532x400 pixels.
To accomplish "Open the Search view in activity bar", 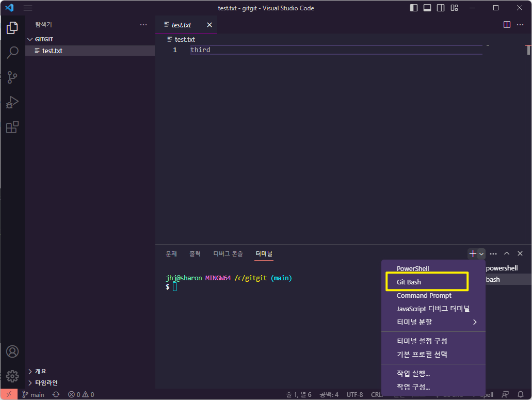I will pyautogui.click(x=12, y=53).
